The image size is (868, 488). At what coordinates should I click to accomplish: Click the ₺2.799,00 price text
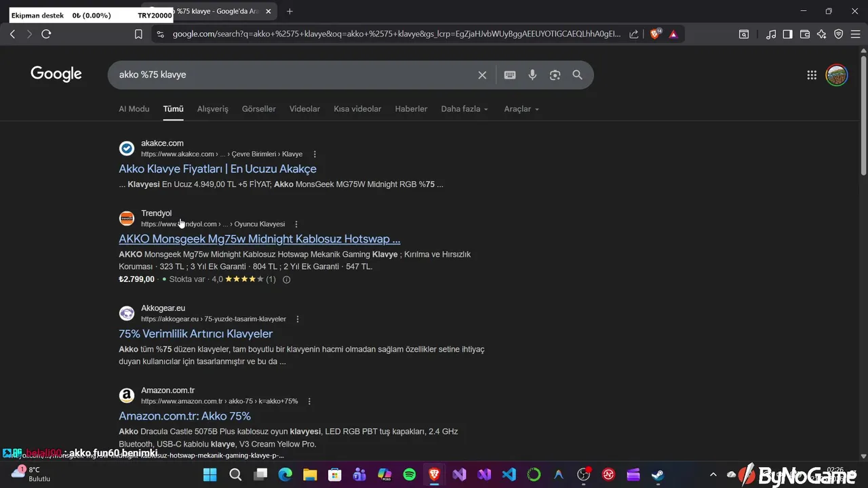coord(137,279)
